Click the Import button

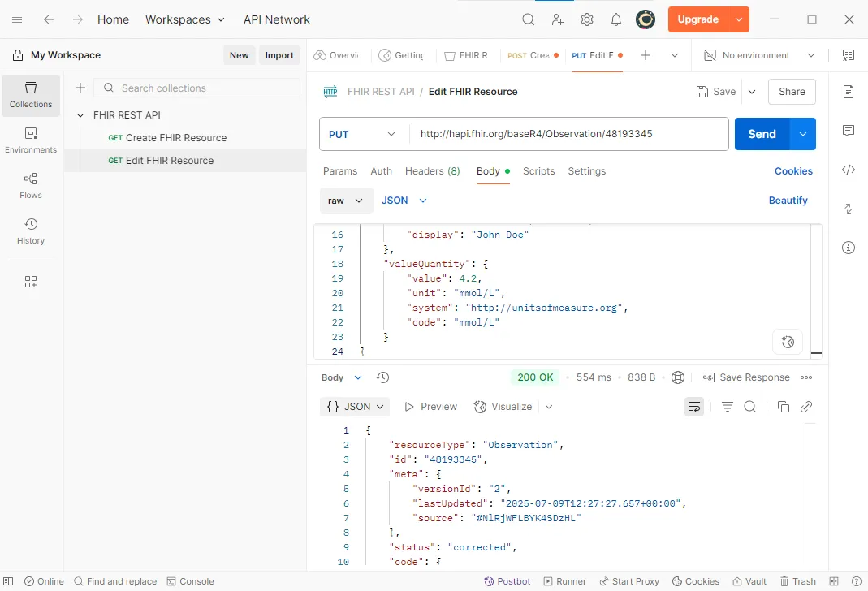point(279,54)
